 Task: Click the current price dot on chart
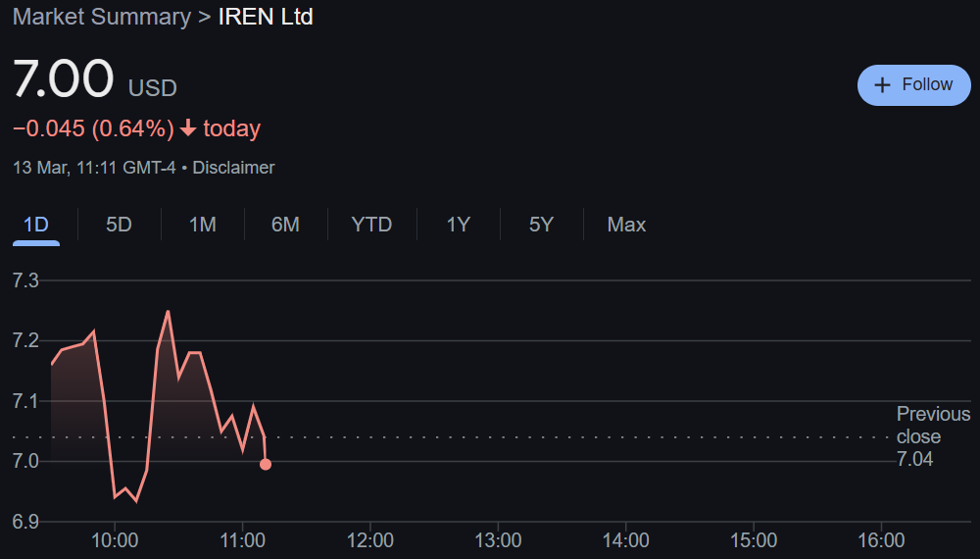tap(266, 465)
